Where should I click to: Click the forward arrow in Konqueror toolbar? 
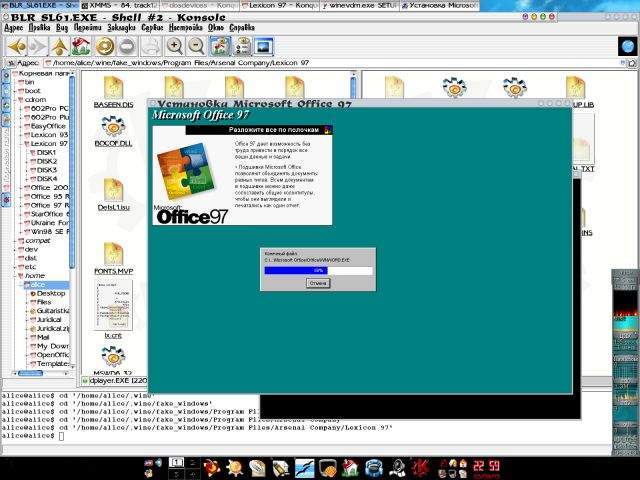[x=38, y=46]
